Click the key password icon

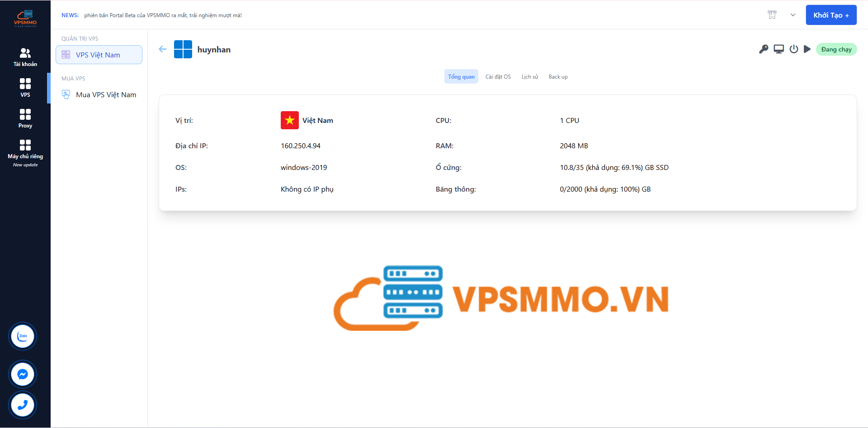click(764, 49)
